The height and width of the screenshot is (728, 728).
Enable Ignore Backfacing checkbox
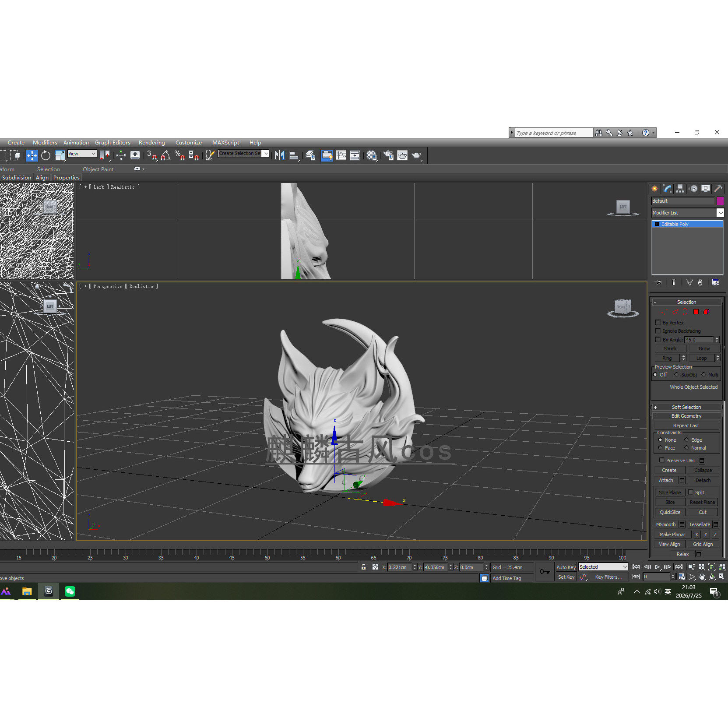[658, 331]
